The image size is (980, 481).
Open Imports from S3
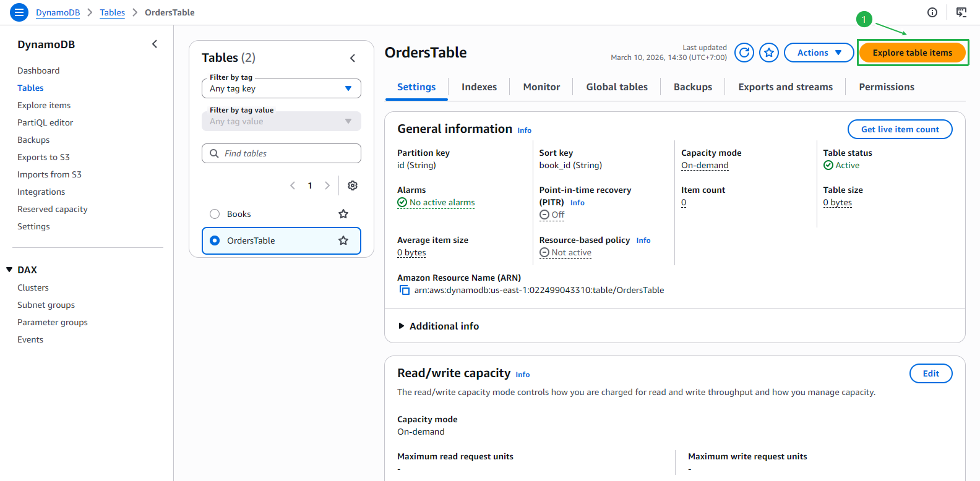pos(49,174)
